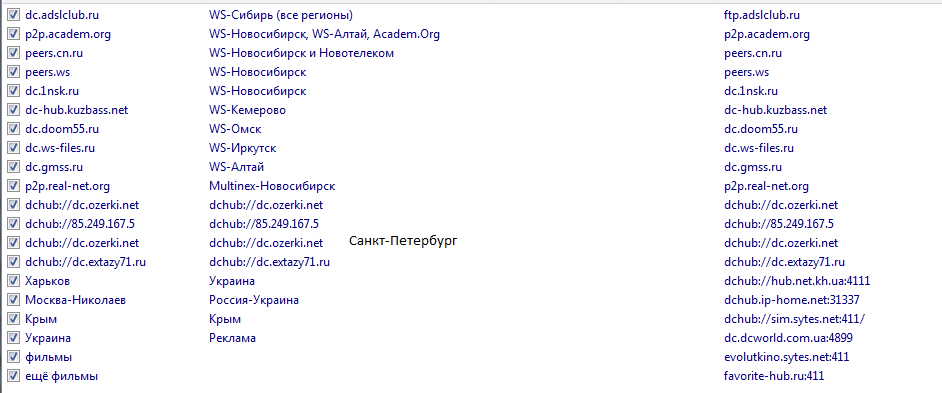Select the favorite-hub.ru:411 address
The image size is (942, 393).
(x=774, y=376)
